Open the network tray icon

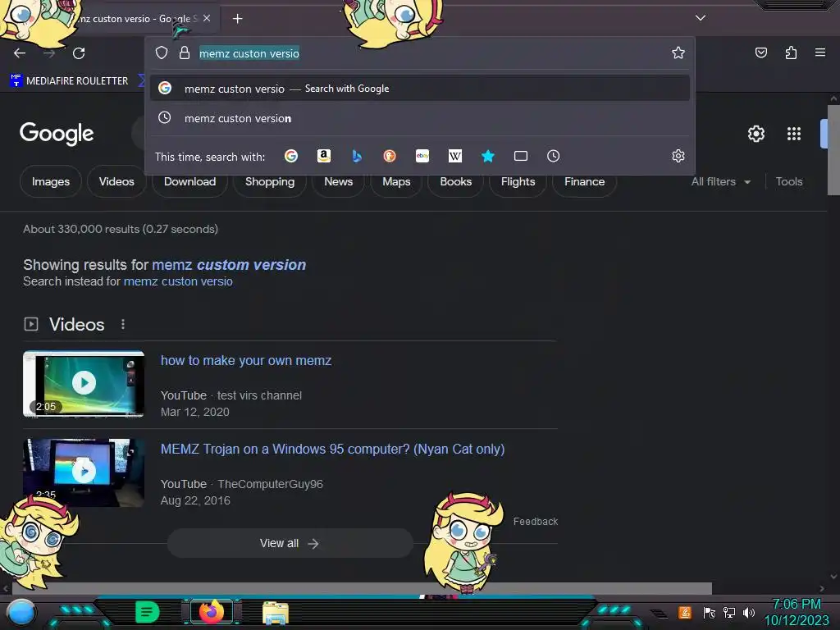click(728, 613)
